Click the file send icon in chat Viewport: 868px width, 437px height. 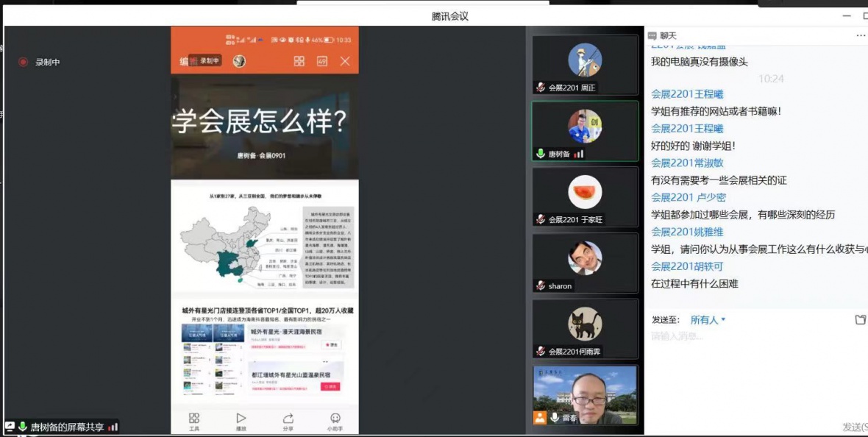[861, 320]
